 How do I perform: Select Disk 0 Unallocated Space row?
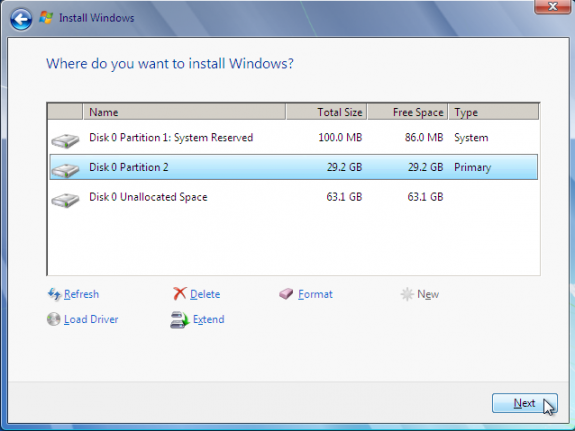pos(293,197)
